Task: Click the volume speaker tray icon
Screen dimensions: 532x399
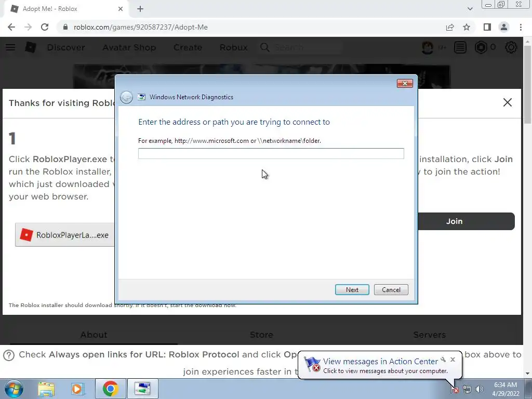Action: click(480, 390)
